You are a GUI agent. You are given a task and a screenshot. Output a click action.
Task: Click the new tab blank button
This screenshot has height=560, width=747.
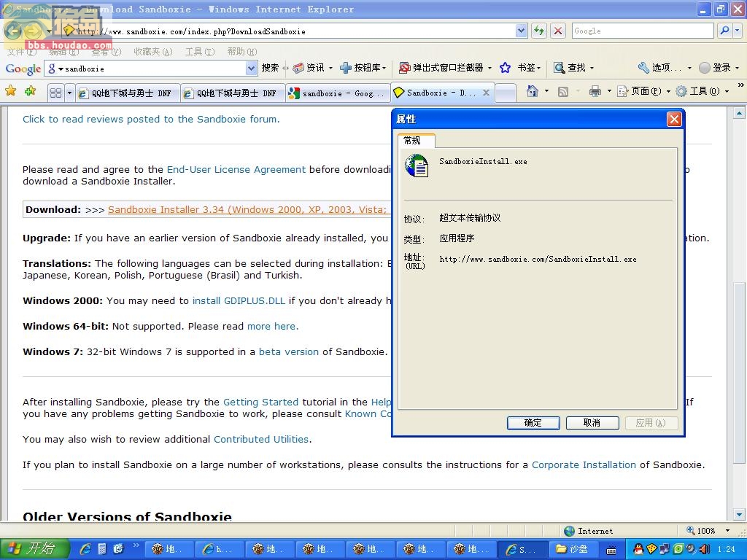click(x=506, y=93)
